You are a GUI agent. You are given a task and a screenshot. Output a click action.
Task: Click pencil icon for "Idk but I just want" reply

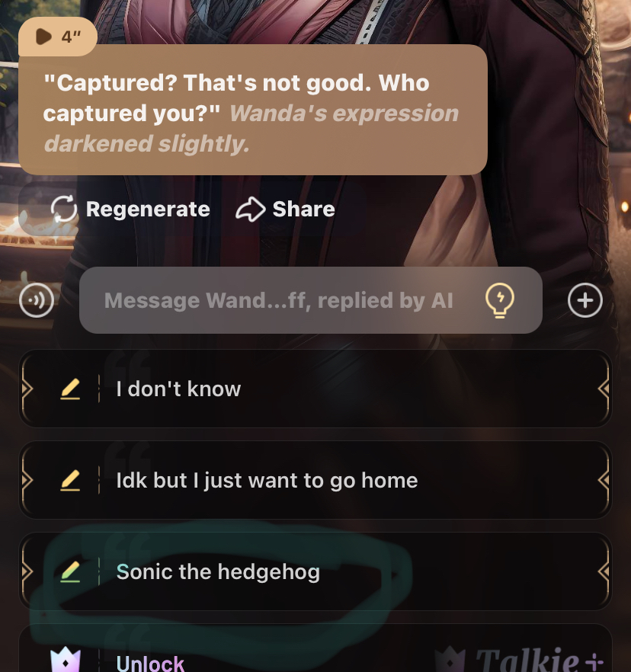[70, 480]
